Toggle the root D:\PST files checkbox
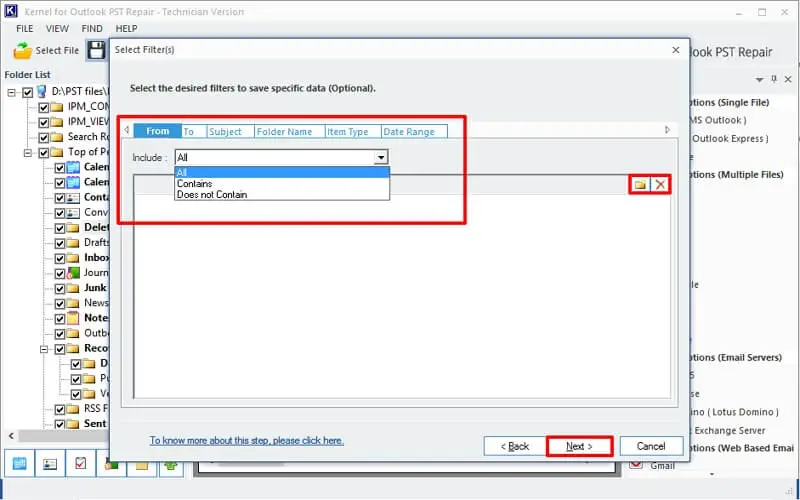 (28, 92)
